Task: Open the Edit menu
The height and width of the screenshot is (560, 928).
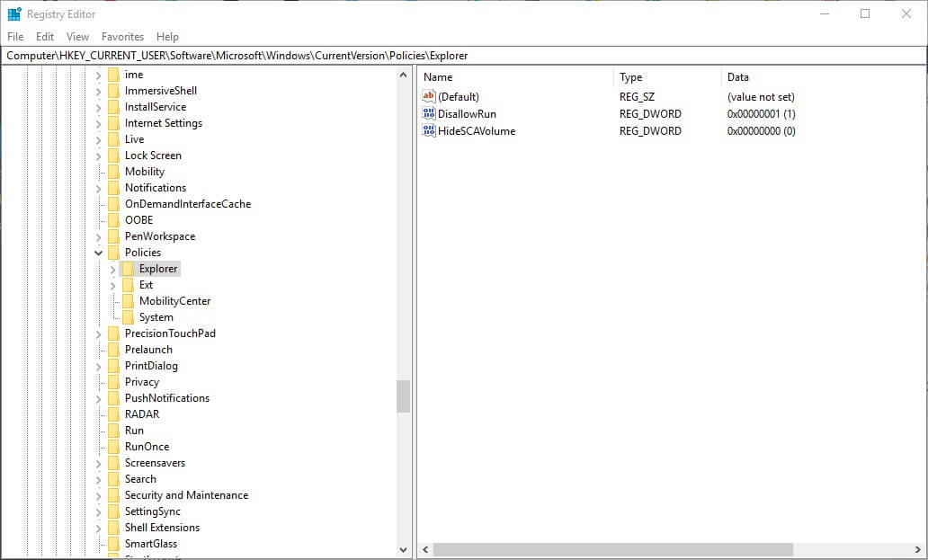Action: click(45, 37)
